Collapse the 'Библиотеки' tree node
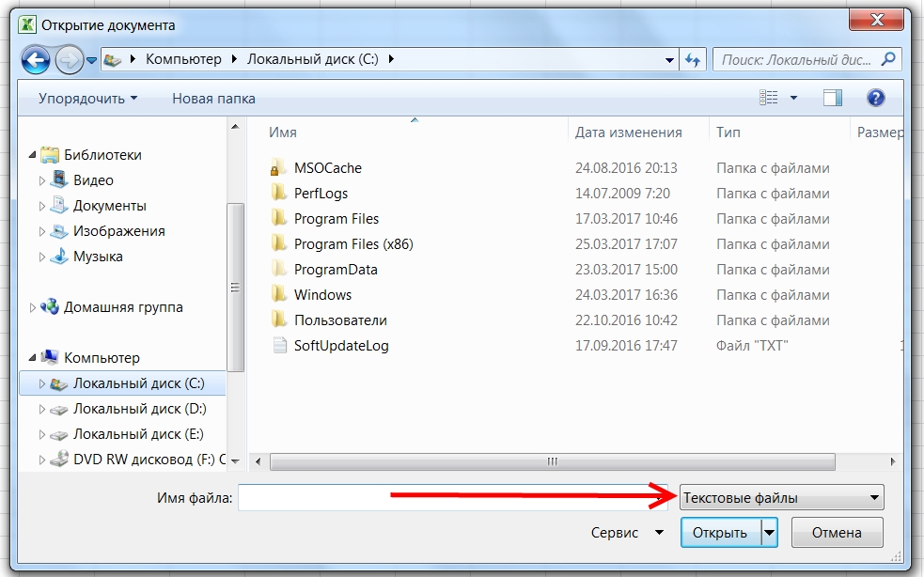This screenshot has height=577, width=924. click(x=33, y=155)
